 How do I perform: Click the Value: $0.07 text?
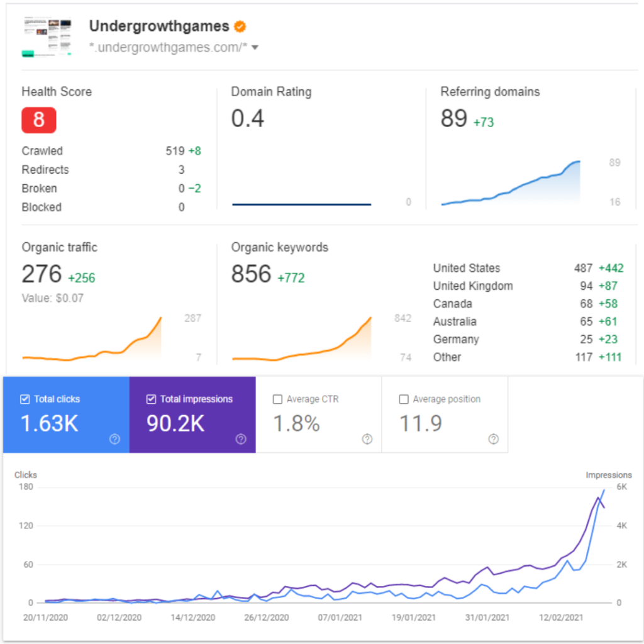click(53, 298)
